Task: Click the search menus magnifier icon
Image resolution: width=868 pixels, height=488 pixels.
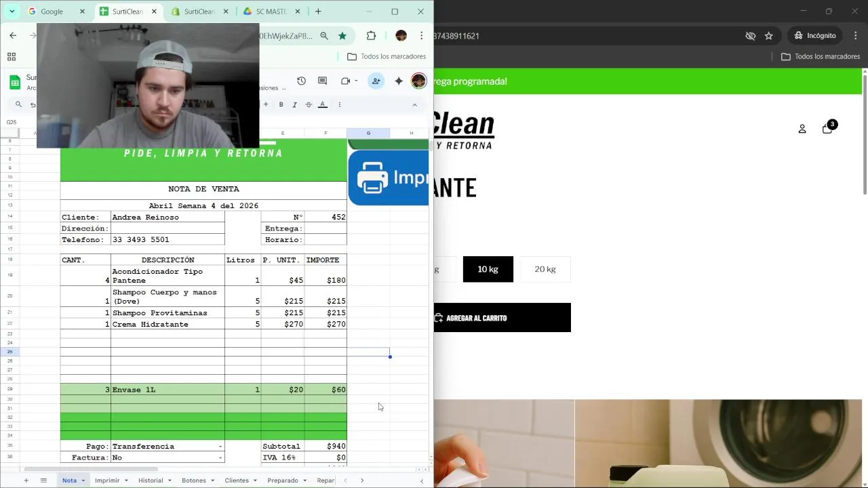Action: 18,104
